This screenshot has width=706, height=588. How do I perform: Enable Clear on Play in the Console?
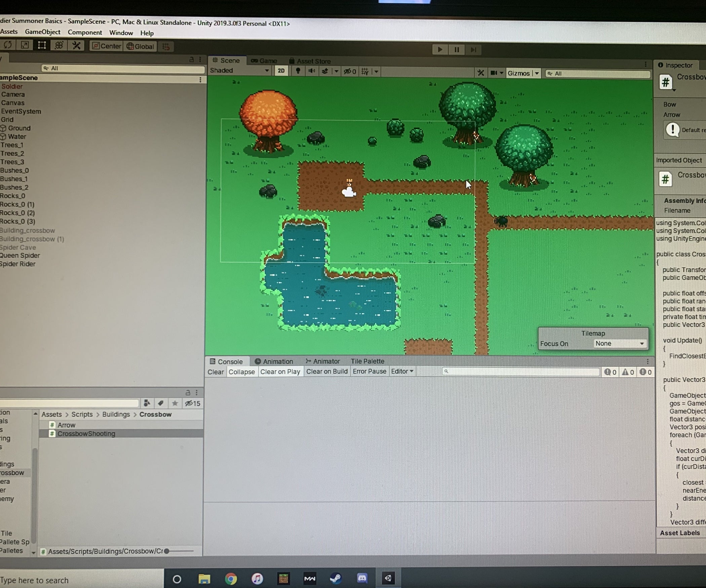[x=280, y=372]
